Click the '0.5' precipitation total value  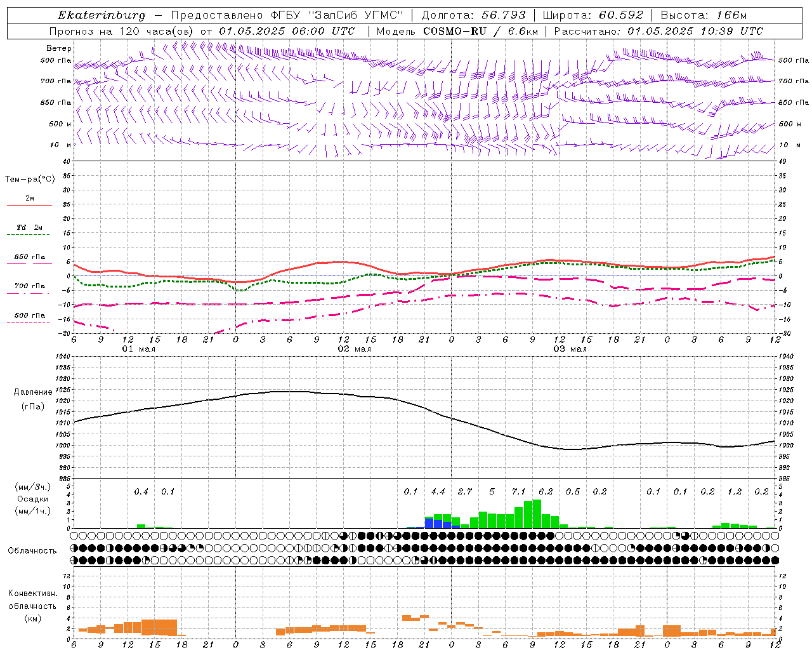click(573, 491)
